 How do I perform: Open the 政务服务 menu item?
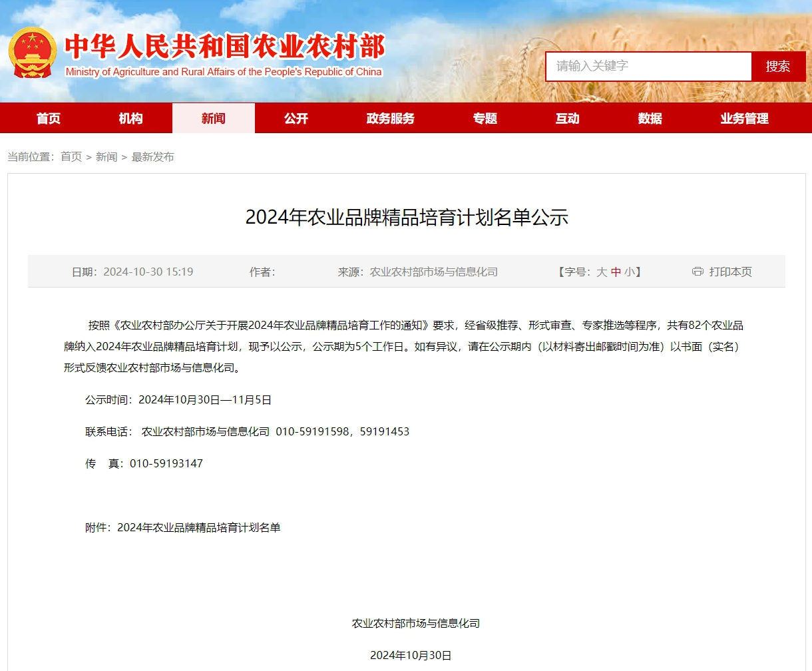click(x=391, y=118)
